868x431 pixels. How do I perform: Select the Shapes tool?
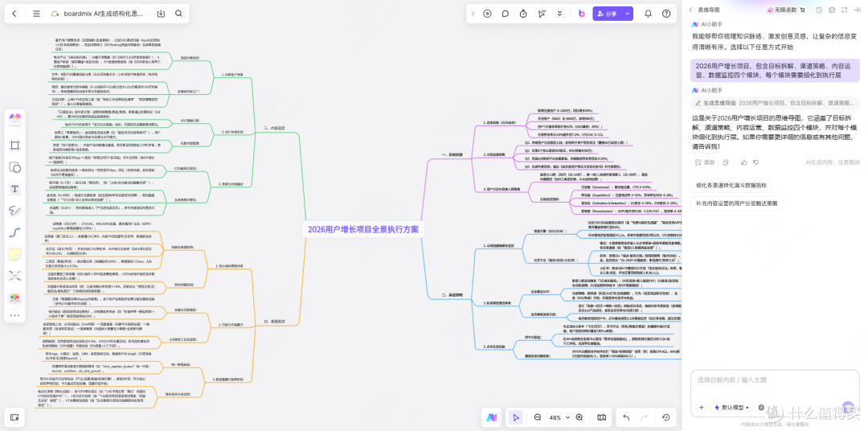[15, 166]
